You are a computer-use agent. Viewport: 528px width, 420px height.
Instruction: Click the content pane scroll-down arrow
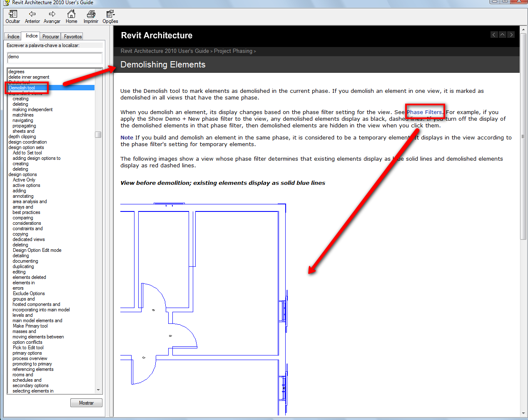[523, 413]
